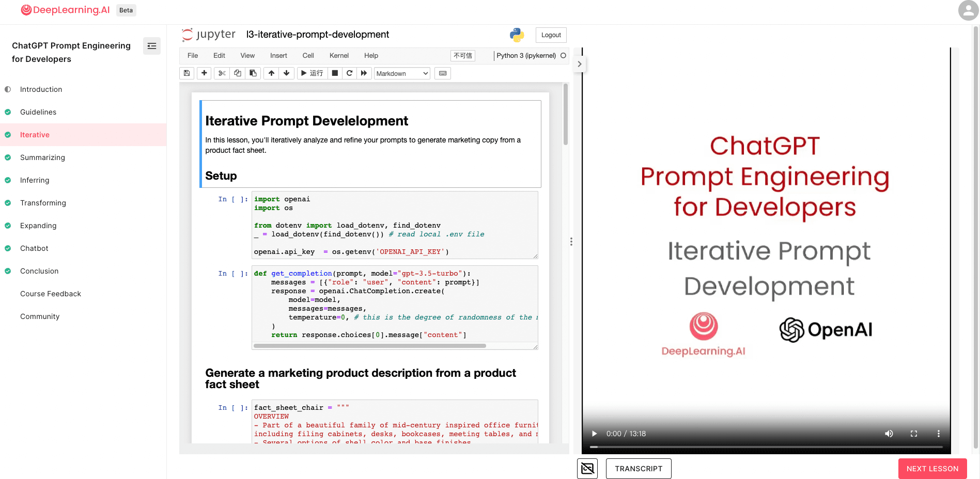This screenshot has height=479, width=980.
Task: Toggle video panel hide icon
Action: click(587, 469)
